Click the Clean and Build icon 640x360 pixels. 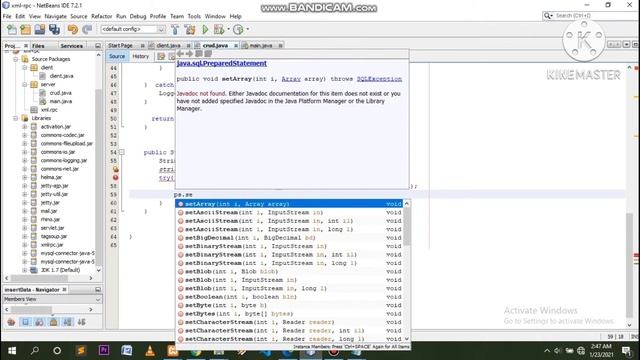click(x=190, y=29)
